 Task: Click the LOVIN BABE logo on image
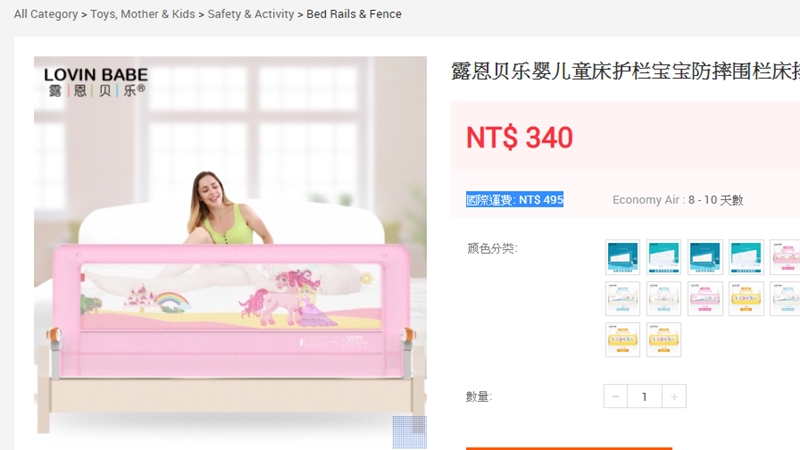pyautogui.click(x=96, y=82)
